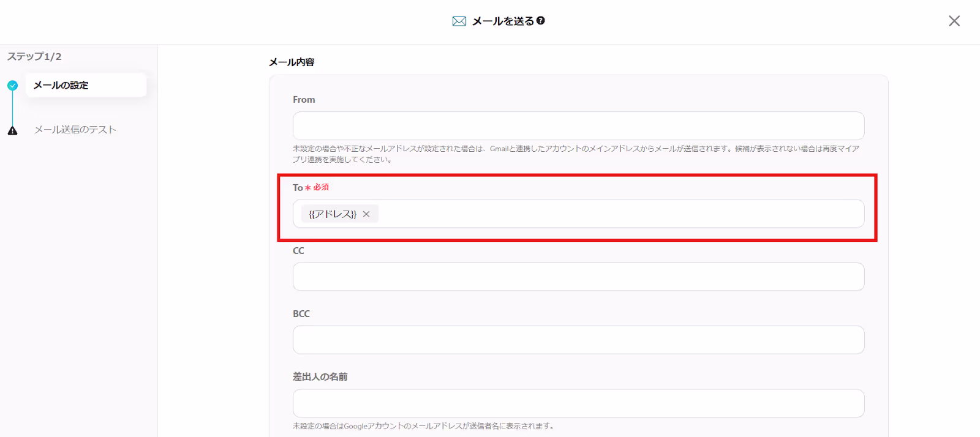Click the envelope icon in the header

[459, 21]
